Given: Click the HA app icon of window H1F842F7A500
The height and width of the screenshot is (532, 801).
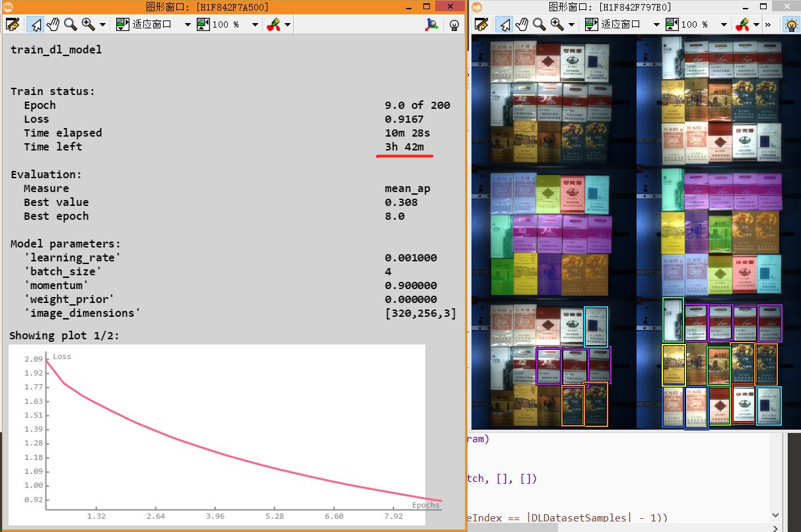Looking at the screenshot, I should (8, 7).
